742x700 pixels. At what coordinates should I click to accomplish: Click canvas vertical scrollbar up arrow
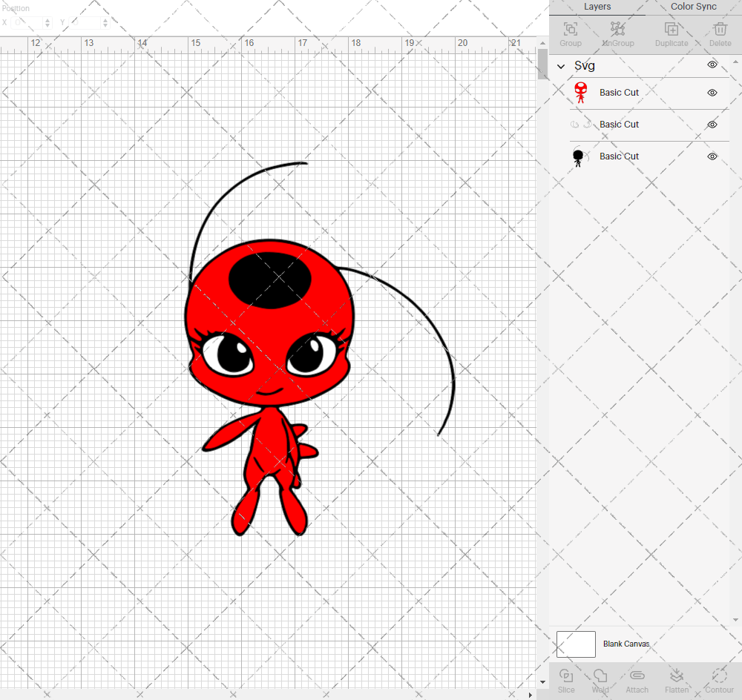click(x=543, y=43)
